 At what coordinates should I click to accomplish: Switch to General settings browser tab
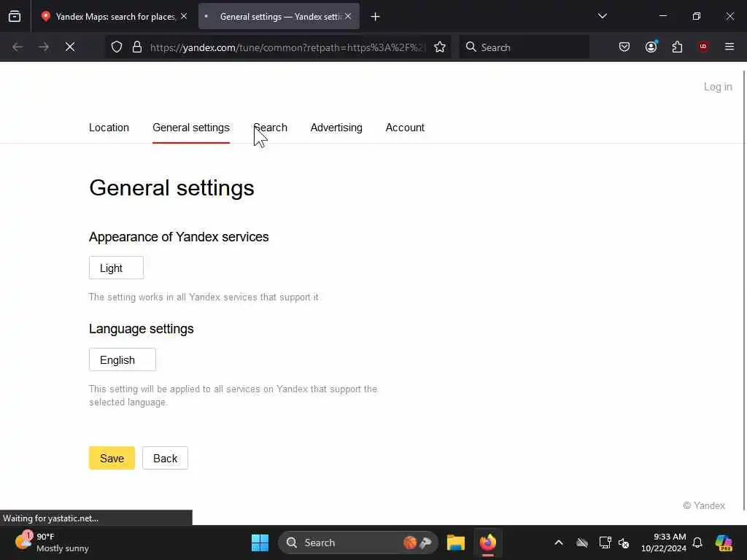[x=279, y=16]
